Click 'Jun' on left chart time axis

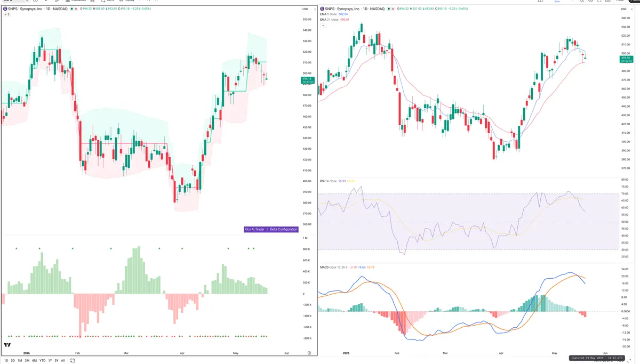click(x=286, y=353)
